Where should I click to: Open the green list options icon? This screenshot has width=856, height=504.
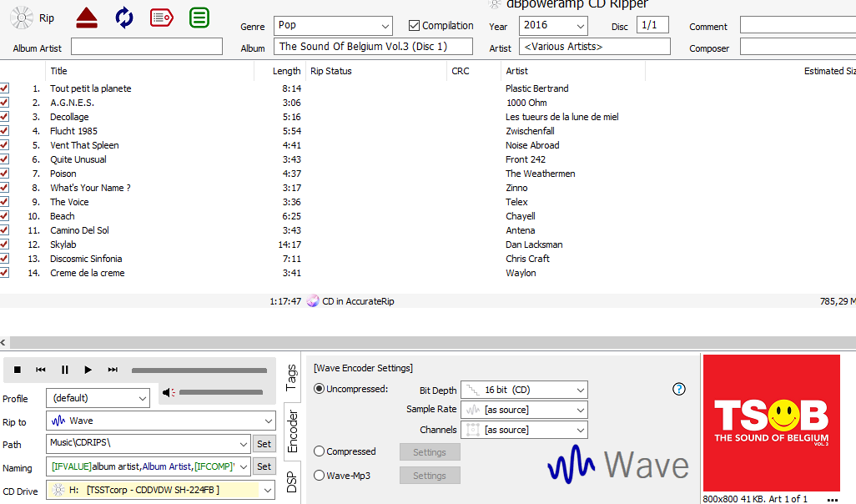point(199,18)
